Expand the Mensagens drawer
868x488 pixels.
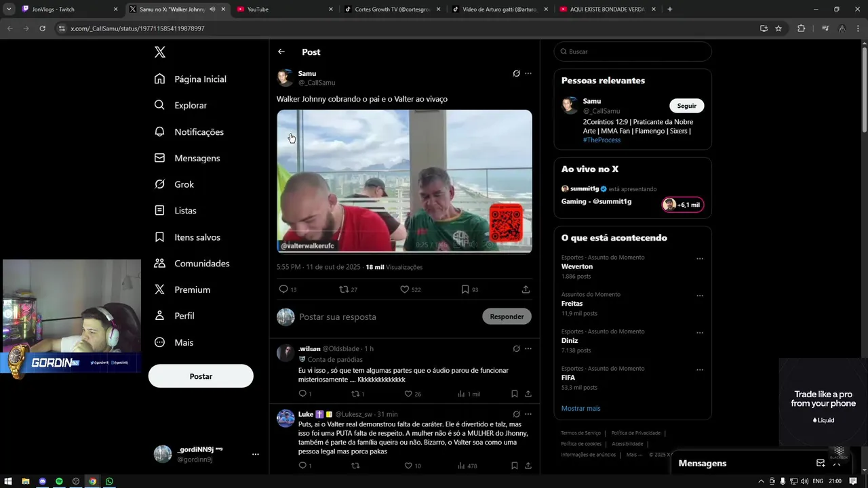(x=837, y=463)
